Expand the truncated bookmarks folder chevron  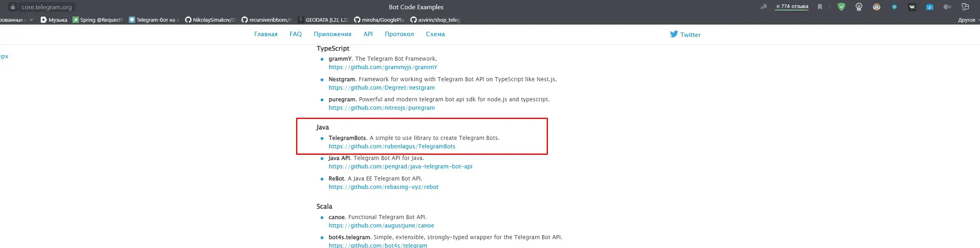[x=31, y=20]
